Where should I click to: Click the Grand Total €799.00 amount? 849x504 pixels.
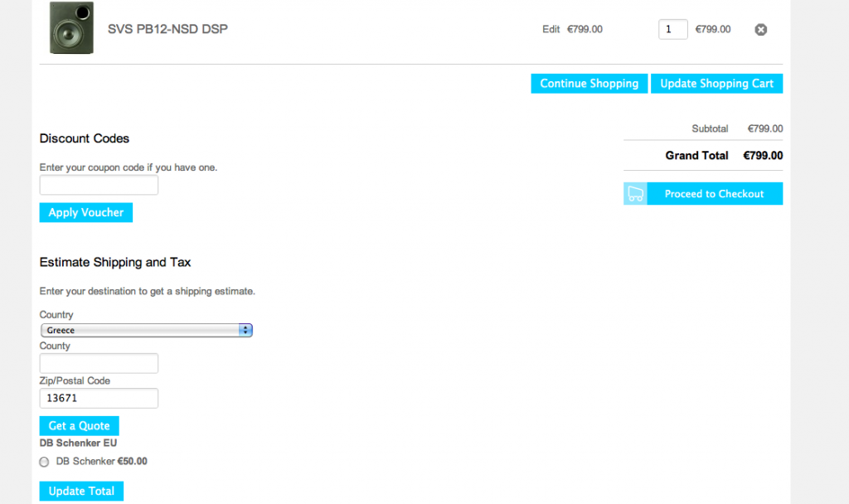coord(763,156)
